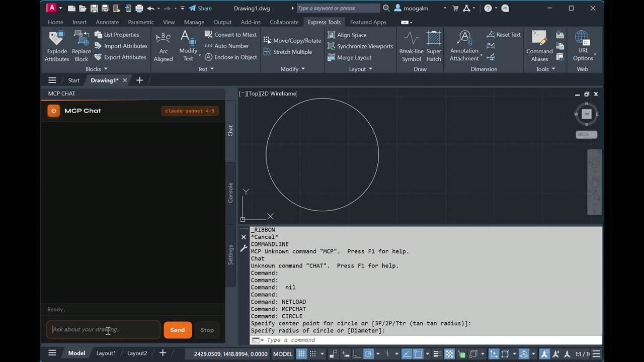The image size is (644, 362).
Task: Choose the Arc Aligned text tool
Action: 163,46
